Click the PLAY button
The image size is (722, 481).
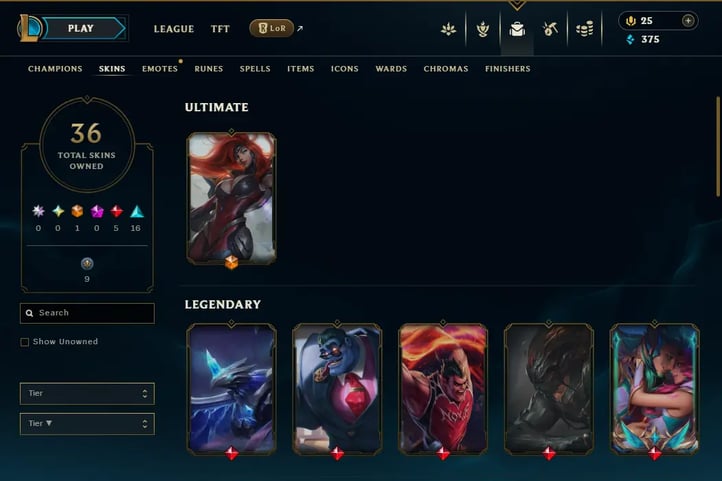tap(82, 29)
